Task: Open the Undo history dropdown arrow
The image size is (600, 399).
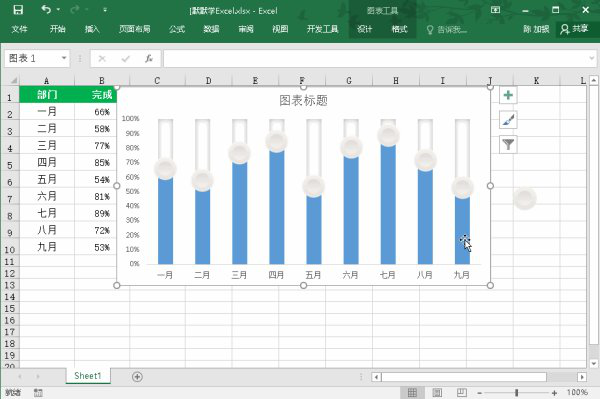Action: 58,10
